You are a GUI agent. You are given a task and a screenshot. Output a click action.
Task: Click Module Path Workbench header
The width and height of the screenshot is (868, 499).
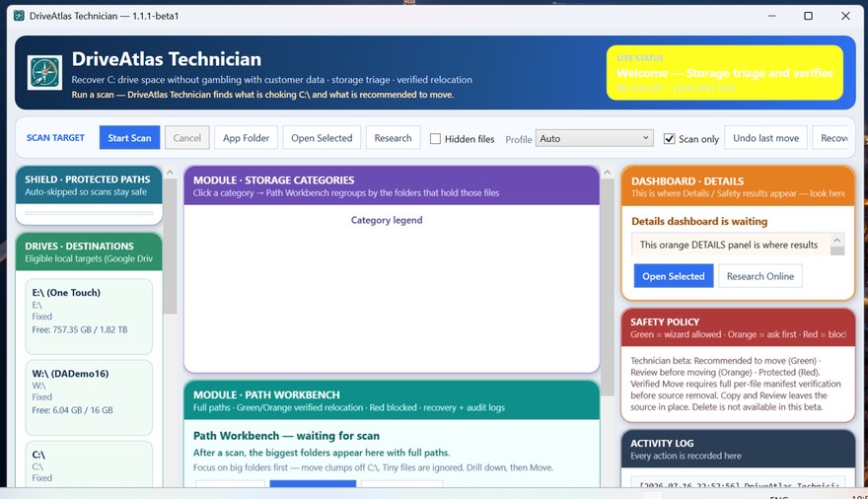(392, 400)
